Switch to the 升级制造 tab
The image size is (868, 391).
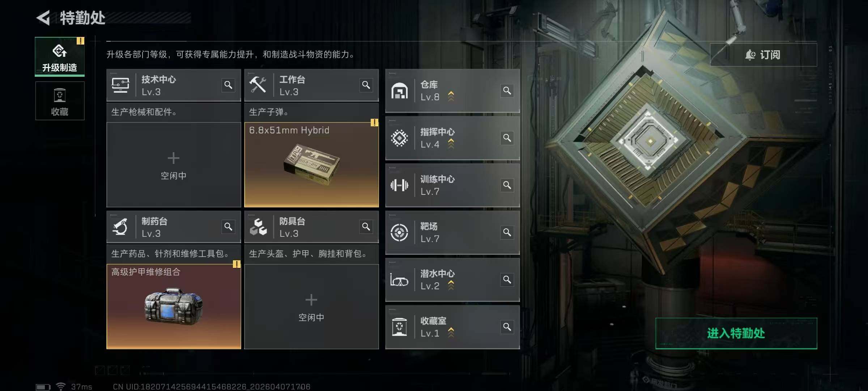pyautogui.click(x=60, y=56)
